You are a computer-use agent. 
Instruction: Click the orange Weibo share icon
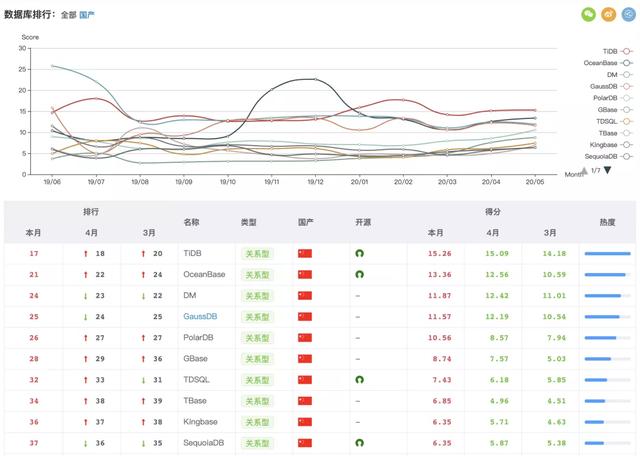pyautogui.click(x=608, y=14)
